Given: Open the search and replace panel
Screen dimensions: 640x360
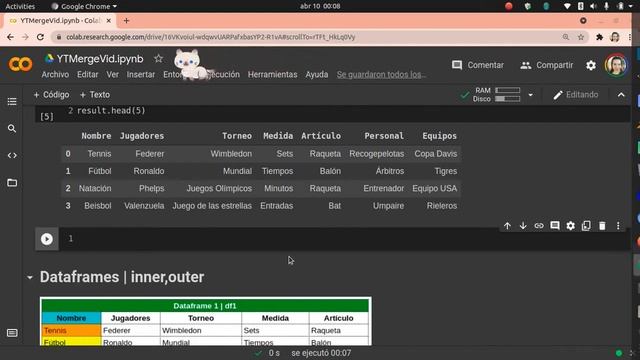Looking at the screenshot, I should pos(12,129).
